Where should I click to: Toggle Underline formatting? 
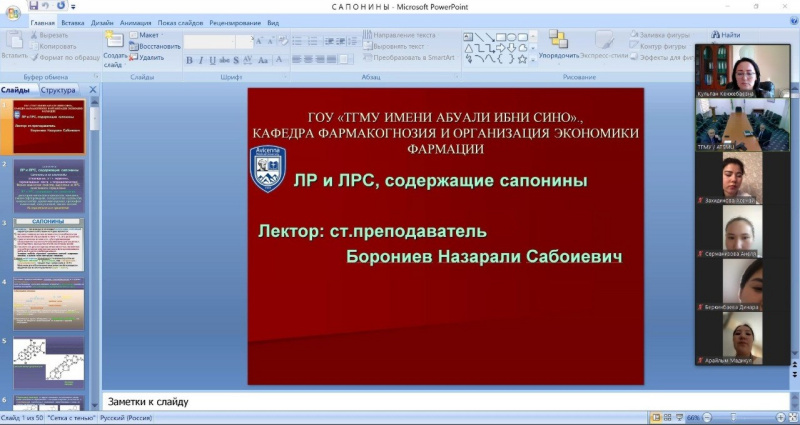pyautogui.click(x=212, y=60)
